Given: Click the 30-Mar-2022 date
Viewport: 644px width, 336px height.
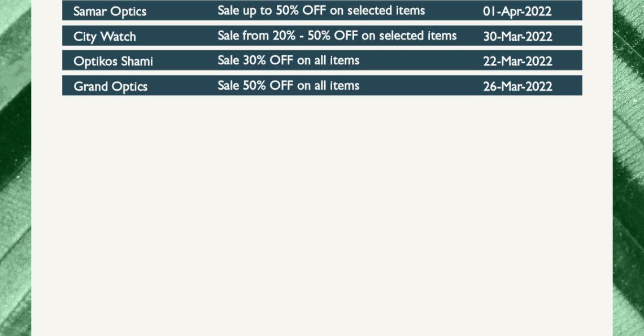Looking at the screenshot, I should pos(517,37).
